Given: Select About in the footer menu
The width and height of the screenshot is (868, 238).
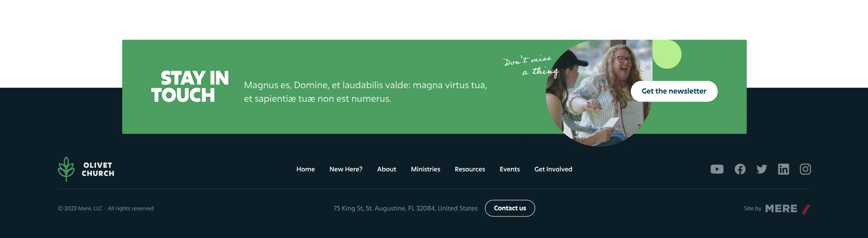Looking at the screenshot, I should point(386,169).
